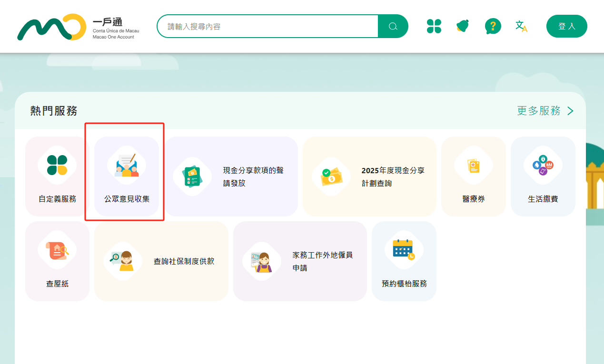Open 現金分享款項的聲請發放 service

[x=231, y=177]
